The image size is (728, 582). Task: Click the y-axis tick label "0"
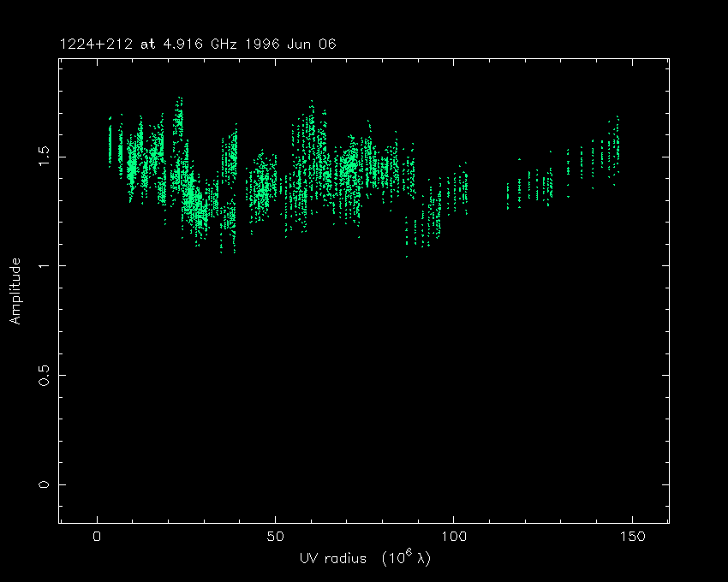point(46,484)
